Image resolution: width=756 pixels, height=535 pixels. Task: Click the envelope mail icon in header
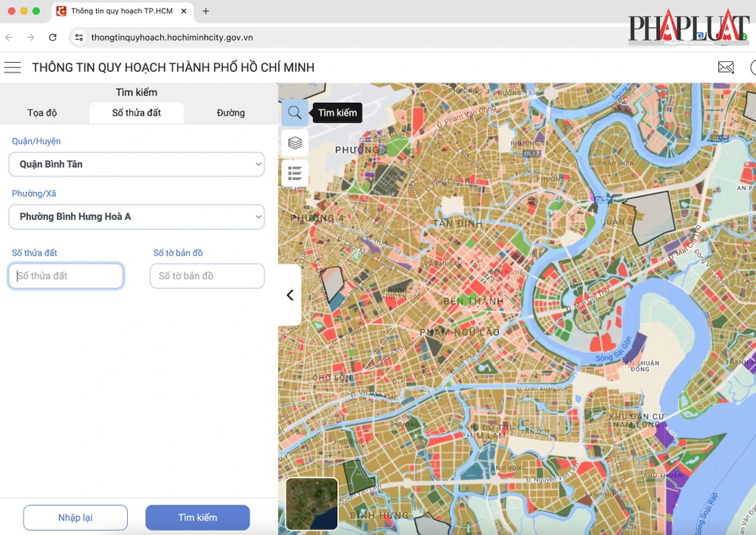(726, 68)
